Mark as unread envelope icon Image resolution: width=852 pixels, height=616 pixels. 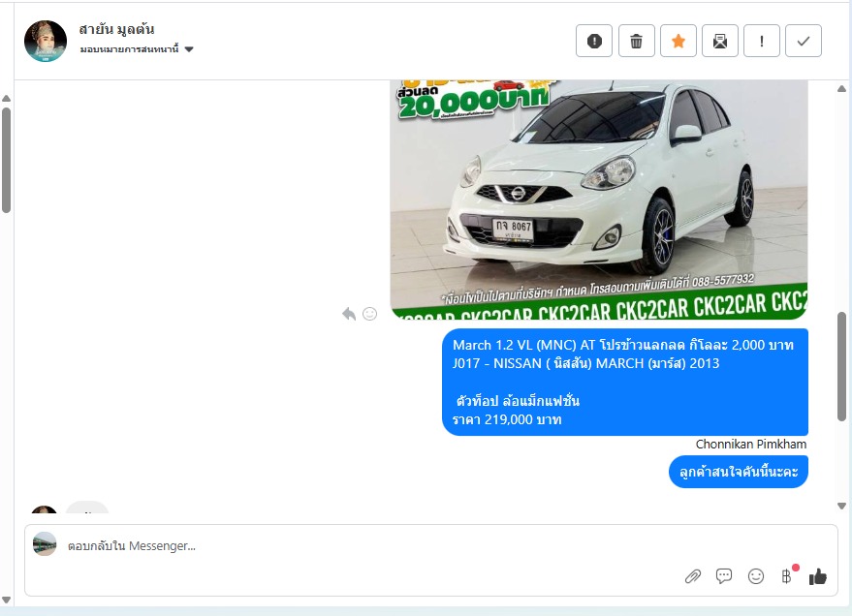coord(720,41)
